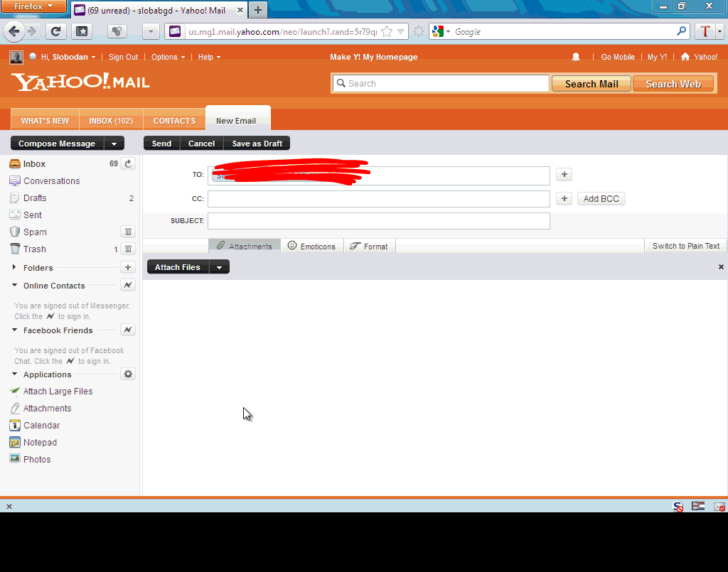Add recipient with the plus beside TO field
The image size is (728, 572).
(x=564, y=174)
